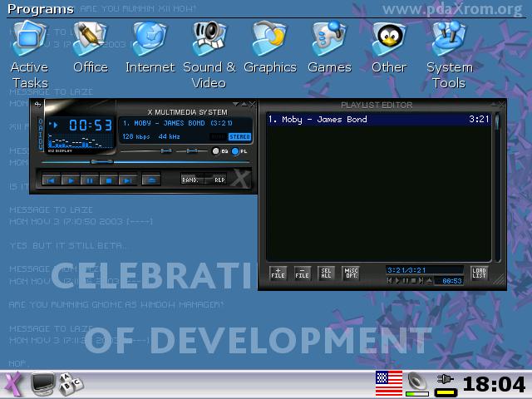Pause playback in main player window
Image resolution: width=532 pixels, height=399 pixels.
coord(90,180)
